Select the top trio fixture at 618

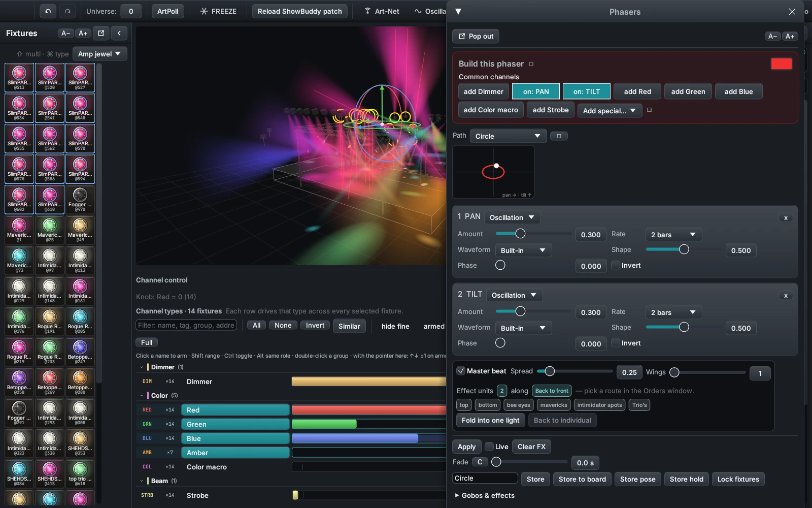point(80,474)
